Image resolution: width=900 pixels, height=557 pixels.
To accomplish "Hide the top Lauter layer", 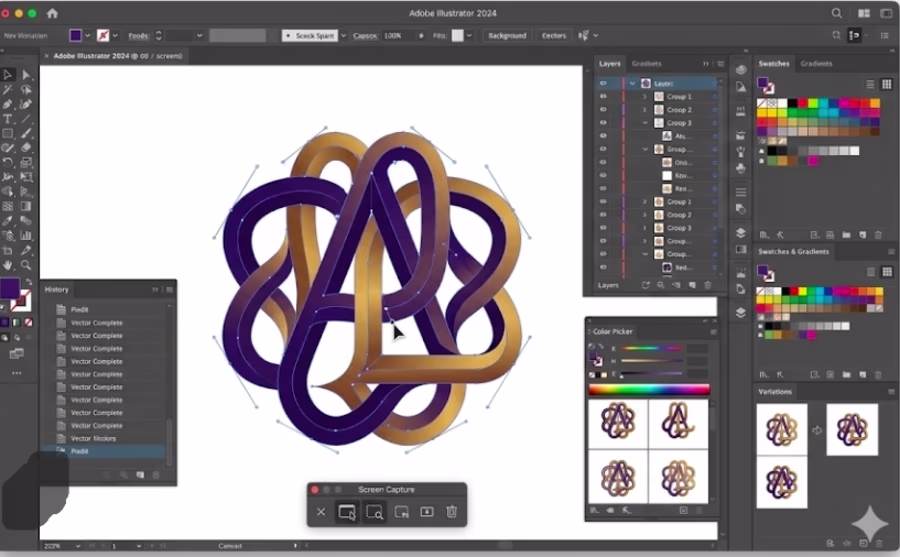I will [x=603, y=83].
